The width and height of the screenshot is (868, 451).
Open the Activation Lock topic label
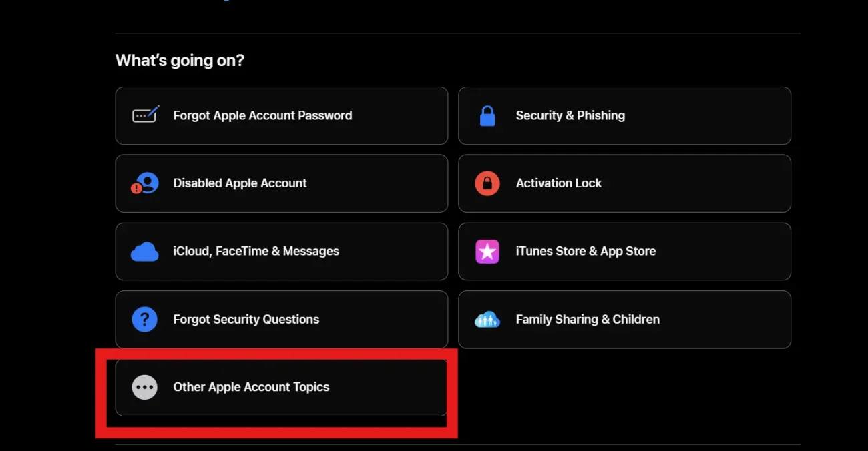[558, 183]
